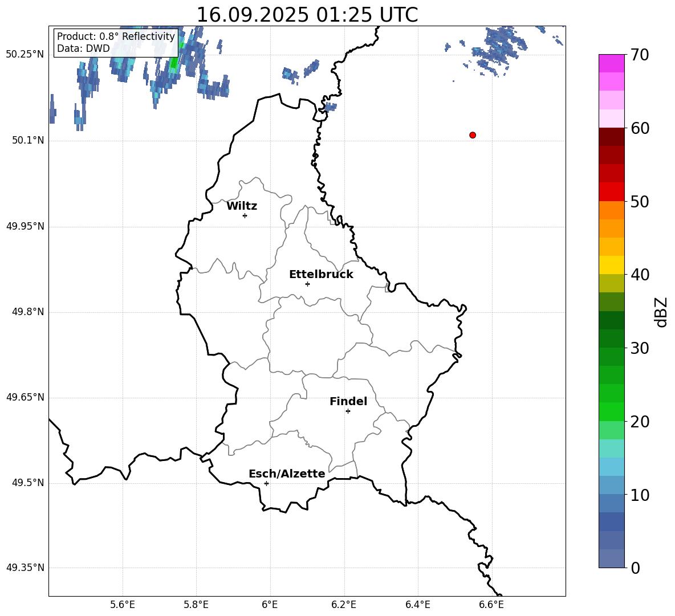Click the bright green radar echo cell
This screenshot has height=616, width=675.
[x=174, y=62]
